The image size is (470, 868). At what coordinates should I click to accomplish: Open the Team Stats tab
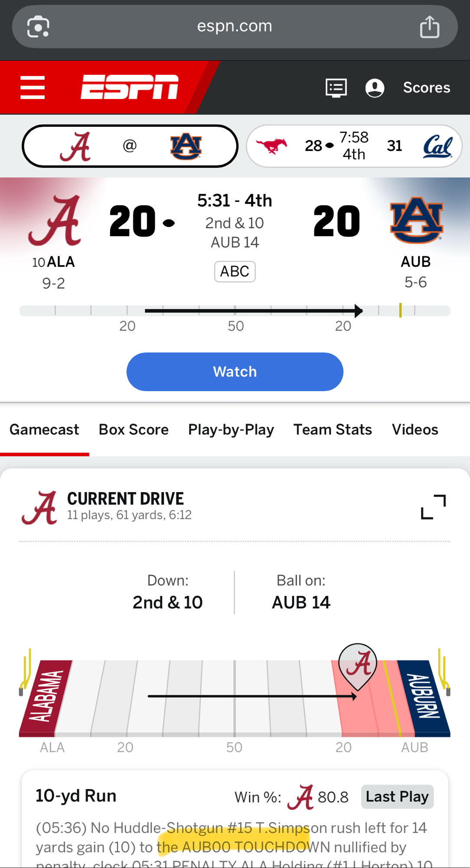(333, 430)
